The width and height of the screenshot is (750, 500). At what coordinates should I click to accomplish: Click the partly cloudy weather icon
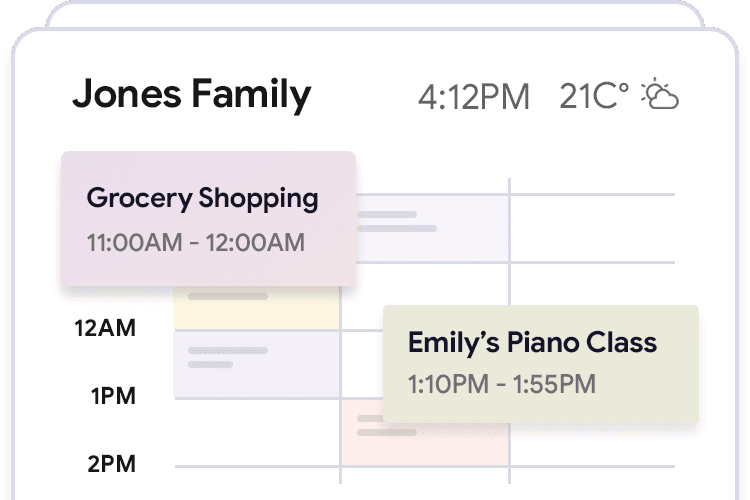[660, 94]
